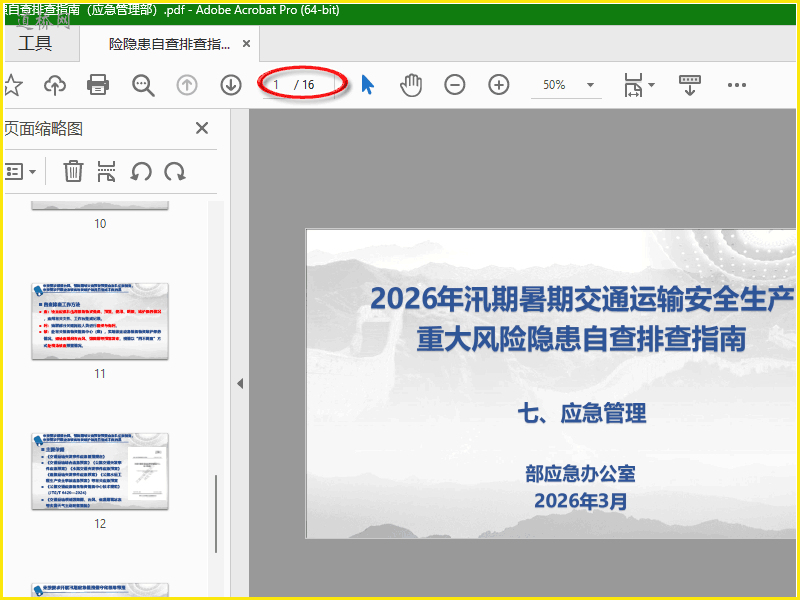The height and width of the screenshot is (600, 800).
Task: Upload file with cloud upload icon
Action: pyautogui.click(x=55, y=85)
